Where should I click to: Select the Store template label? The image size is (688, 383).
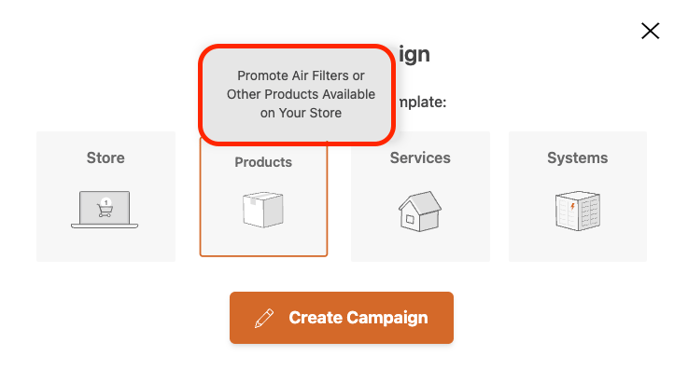coord(105,158)
